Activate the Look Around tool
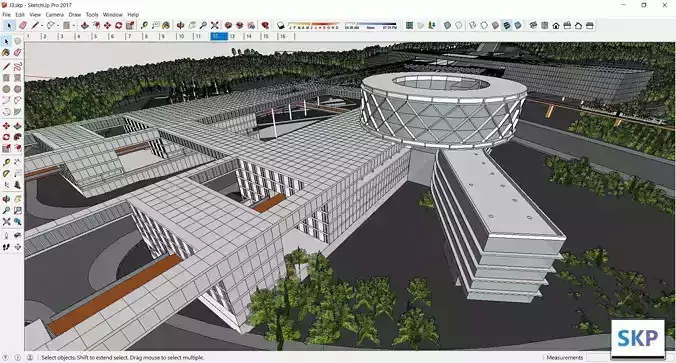The height and width of the screenshot is (363, 676). 17,235
